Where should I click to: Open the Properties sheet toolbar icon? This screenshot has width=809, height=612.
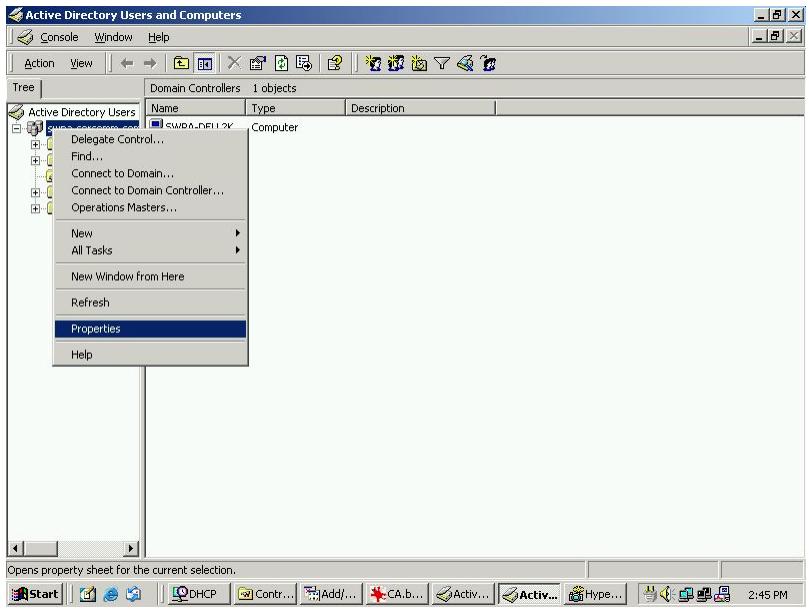[x=258, y=62]
